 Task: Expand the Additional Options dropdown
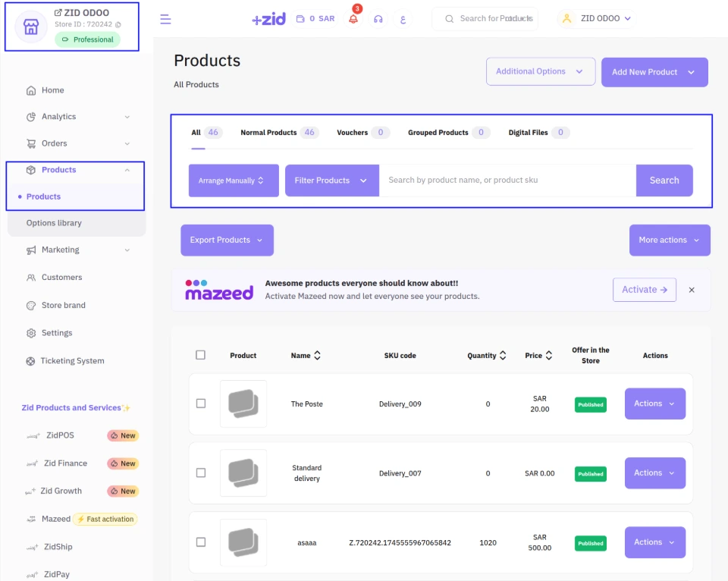[x=539, y=71]
